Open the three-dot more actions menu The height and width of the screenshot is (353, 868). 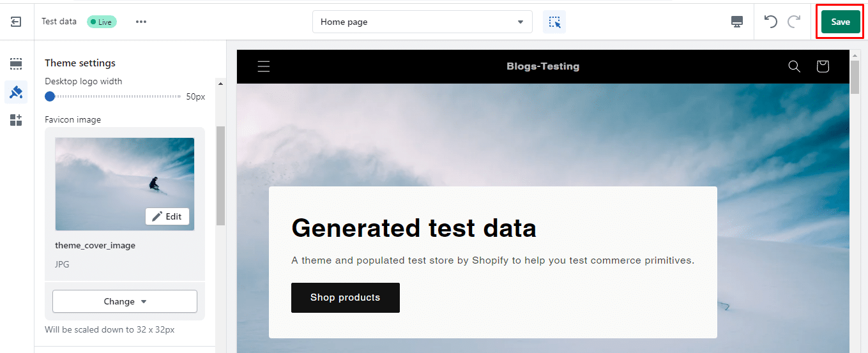141,22
